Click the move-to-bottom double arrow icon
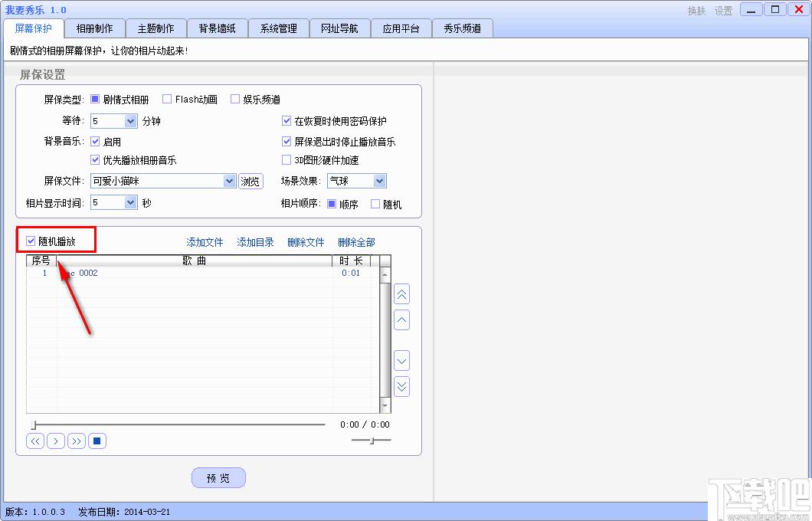The height and width of the screenshot is (521, 812). pos(401,386)
